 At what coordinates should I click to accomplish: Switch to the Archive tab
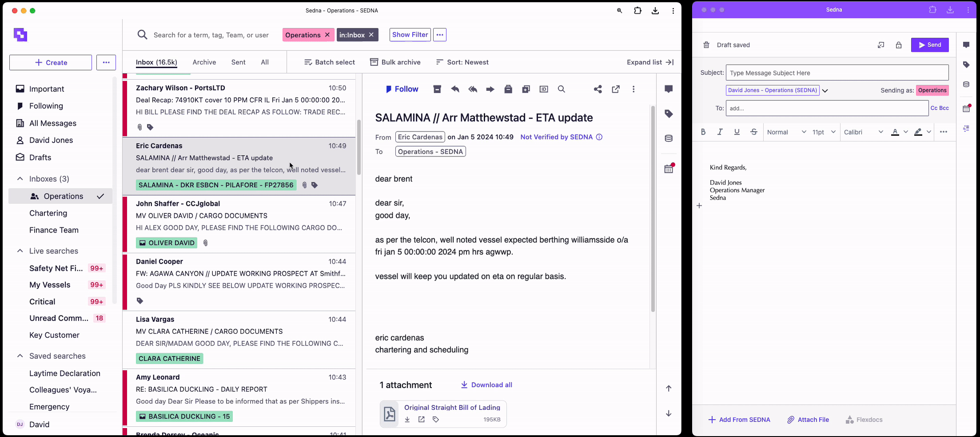204,62
